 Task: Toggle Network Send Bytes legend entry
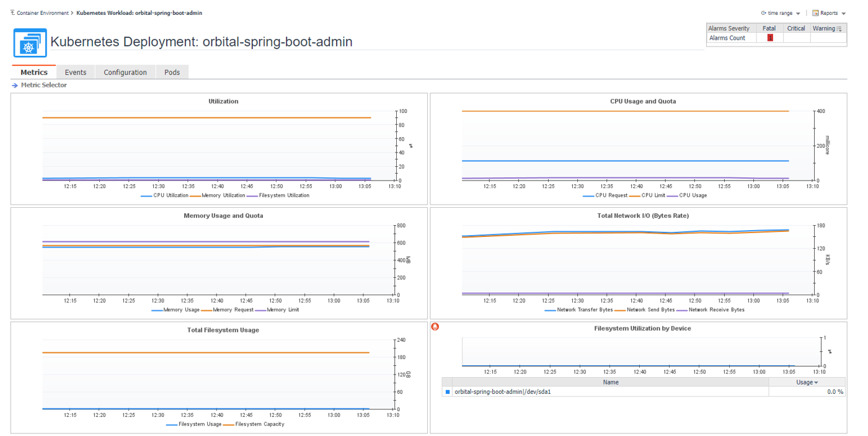pos(644,310)
